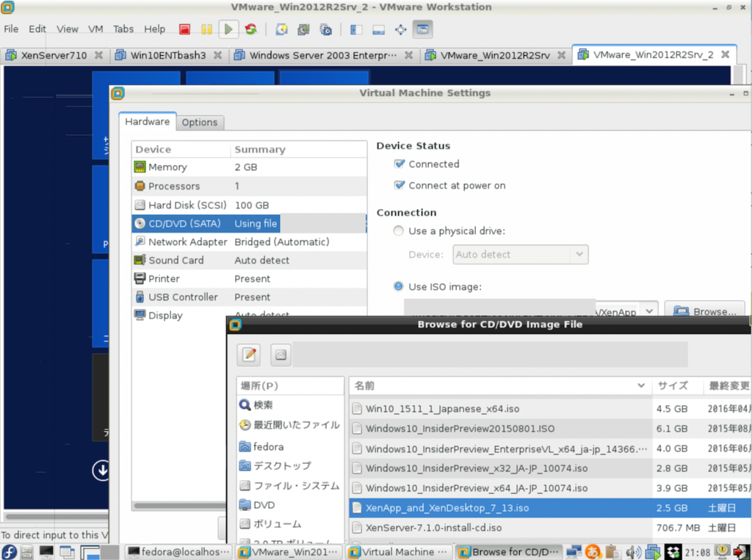Click the Restart guest toolbar icon
This screenshot has width=752, height=560.
click(x=250, y=29)
